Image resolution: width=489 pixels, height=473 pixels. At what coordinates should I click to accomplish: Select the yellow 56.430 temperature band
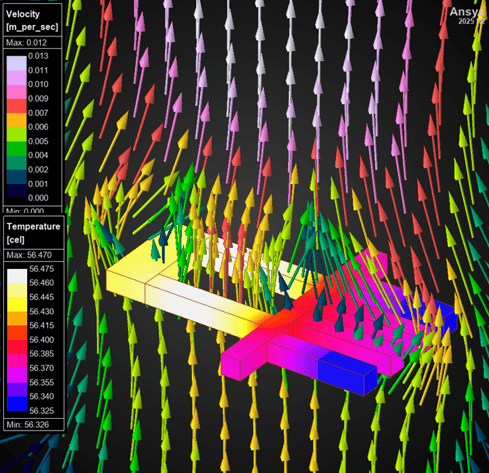click(x=17, y=304)
